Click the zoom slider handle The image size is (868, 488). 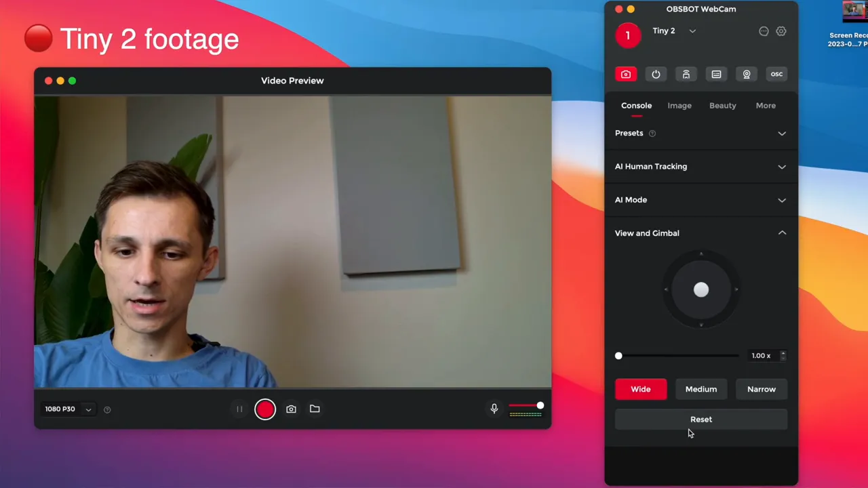(618, 356)
